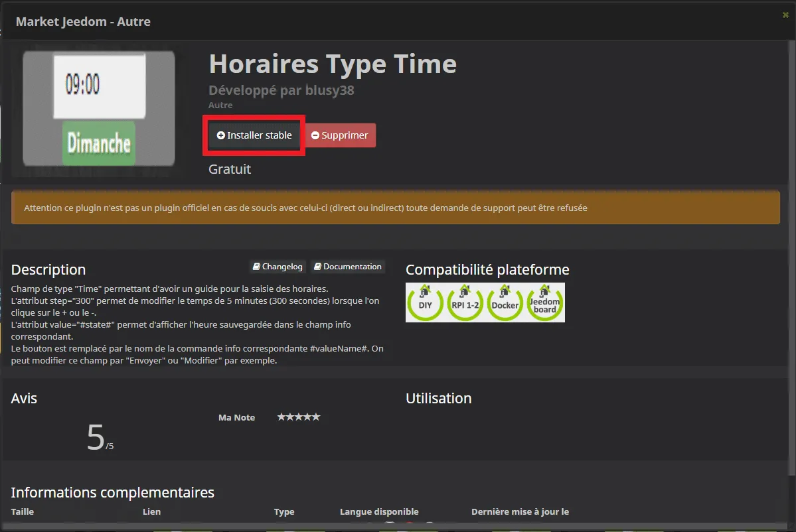
Task: Click the 'Développé par blusy38' text
Action: [x=281, y=90]
